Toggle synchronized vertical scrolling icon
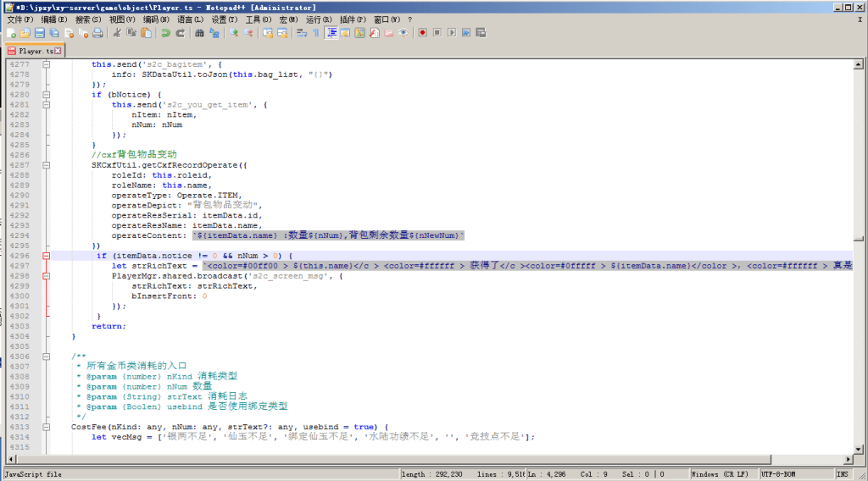The height and width of the screenshot is (481, 868). 268,33
